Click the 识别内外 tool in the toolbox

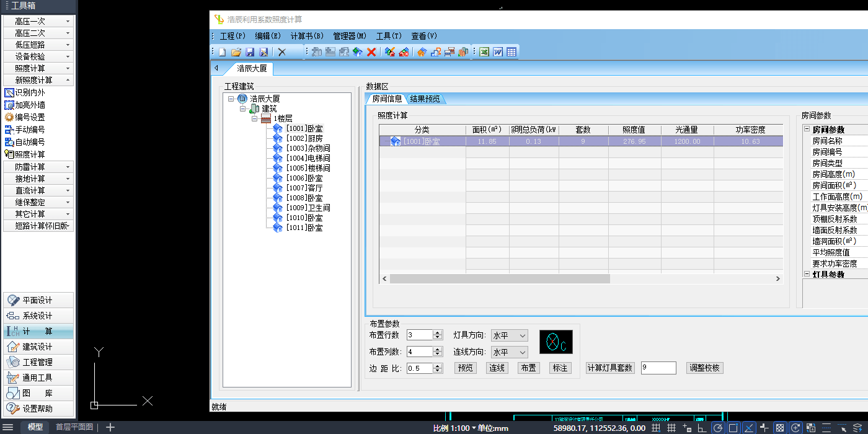point(25,92)
